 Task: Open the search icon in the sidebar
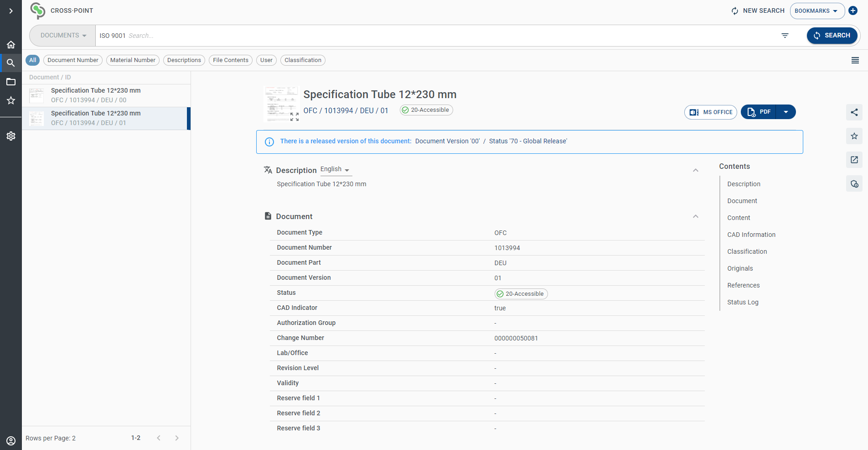tap(11, 63)
